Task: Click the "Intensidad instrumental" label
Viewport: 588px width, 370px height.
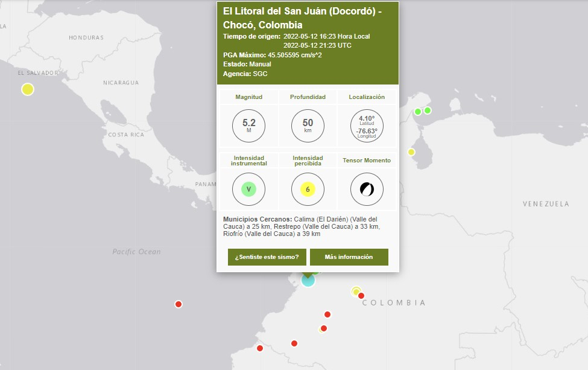Action: click(x=248, y=161)
